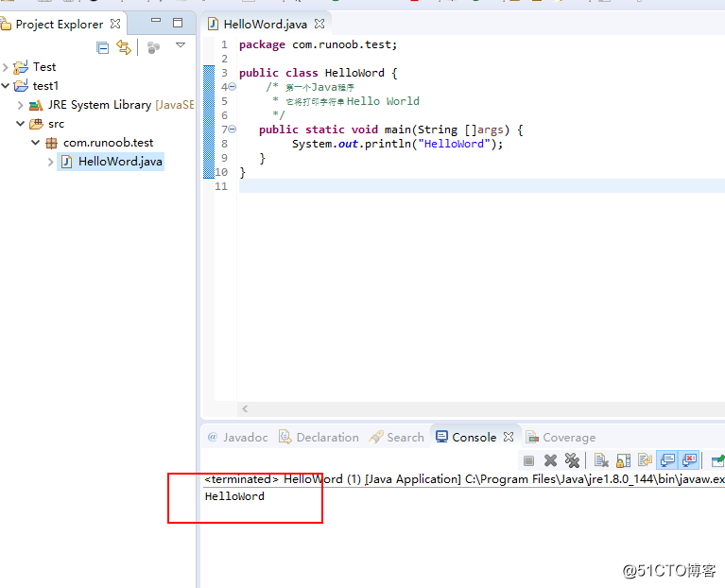Collapse the com.runoob.test package node
The width and height of the screenshot is (725, 588).
point(36,143)
